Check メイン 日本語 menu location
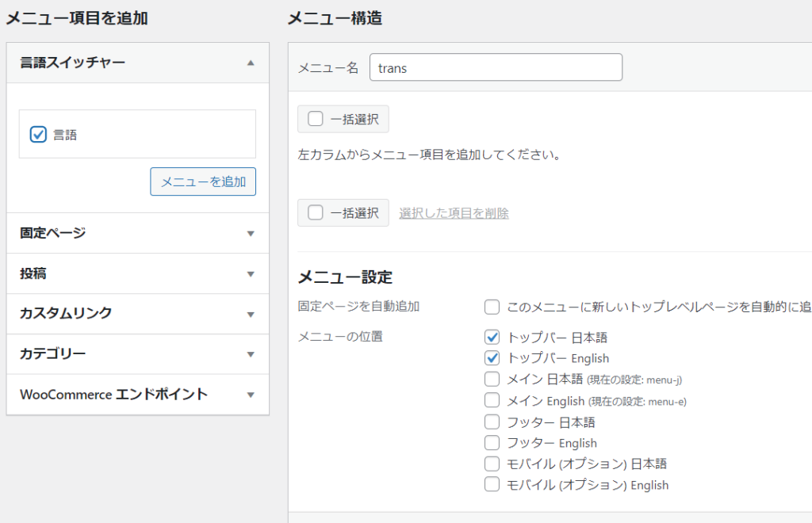 (x=492, y=379)
